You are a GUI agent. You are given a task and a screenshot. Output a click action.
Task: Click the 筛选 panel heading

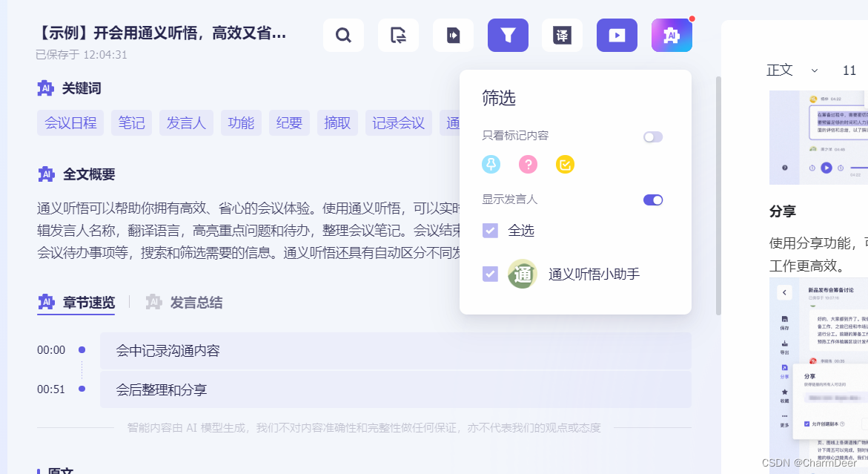499,98
